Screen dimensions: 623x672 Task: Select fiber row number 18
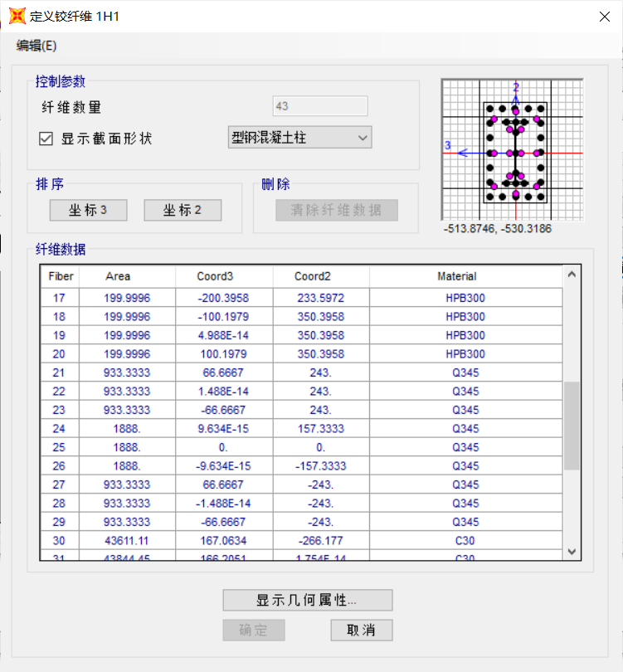(60, 317)
